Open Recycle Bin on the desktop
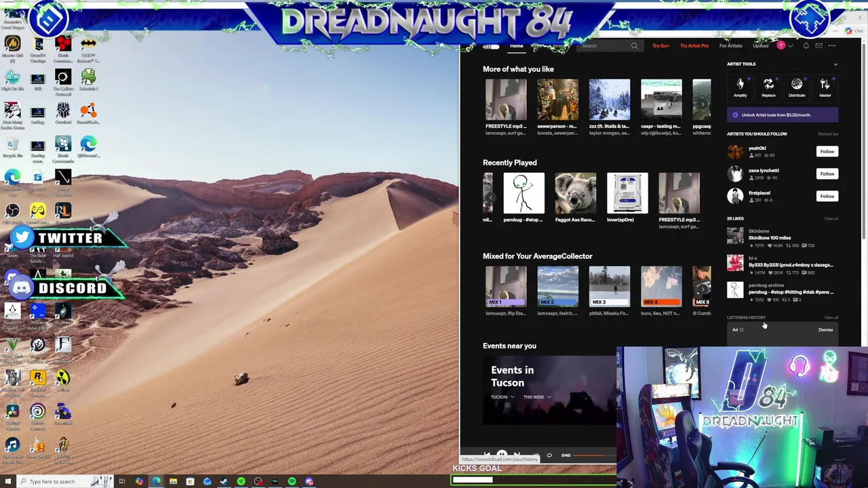The height and width of the screenshot is (488, 868). [x=12, y=147]
